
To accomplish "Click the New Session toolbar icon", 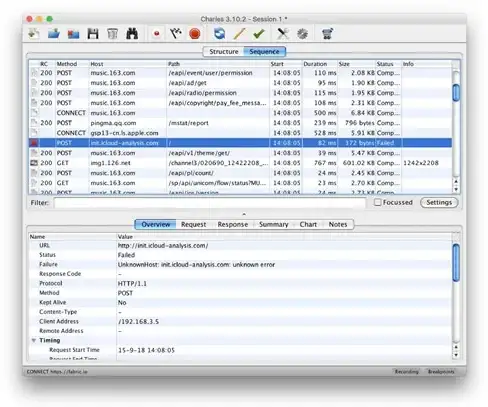I will point(34,34).
